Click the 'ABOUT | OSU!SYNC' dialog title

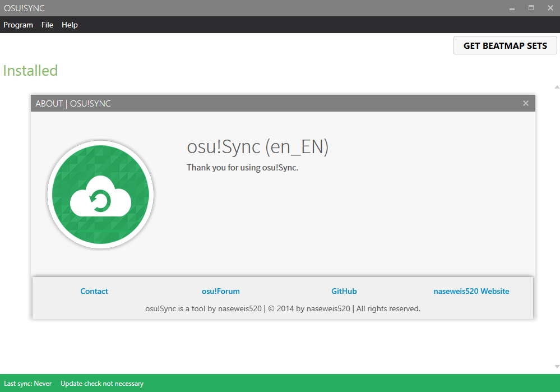coord(73,104)
